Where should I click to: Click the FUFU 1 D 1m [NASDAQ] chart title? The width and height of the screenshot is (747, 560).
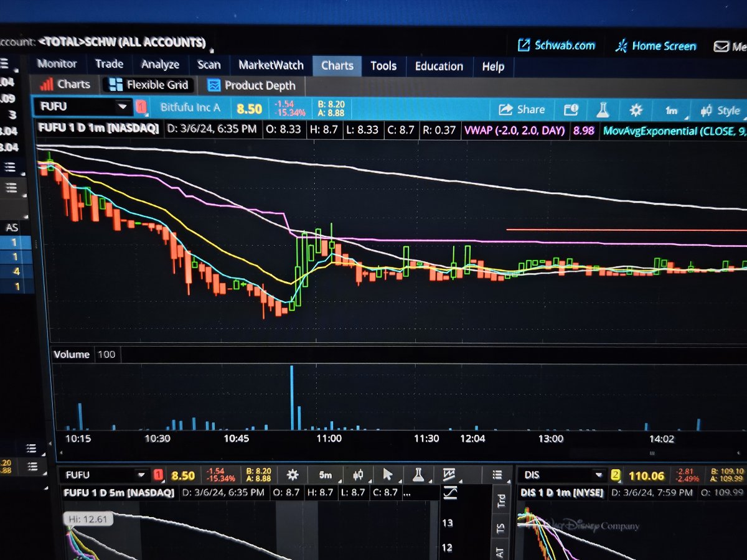98,128
